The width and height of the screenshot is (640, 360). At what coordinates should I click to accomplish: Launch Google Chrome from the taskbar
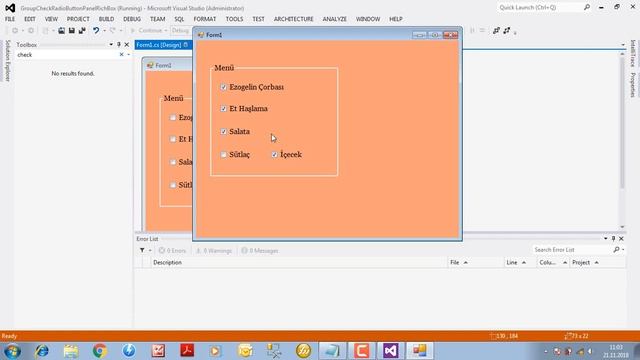[x=100, y=351]
